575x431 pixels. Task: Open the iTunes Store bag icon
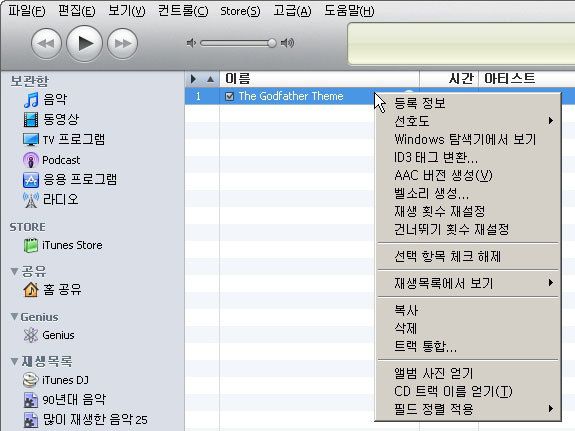click(x=31, y=245)
